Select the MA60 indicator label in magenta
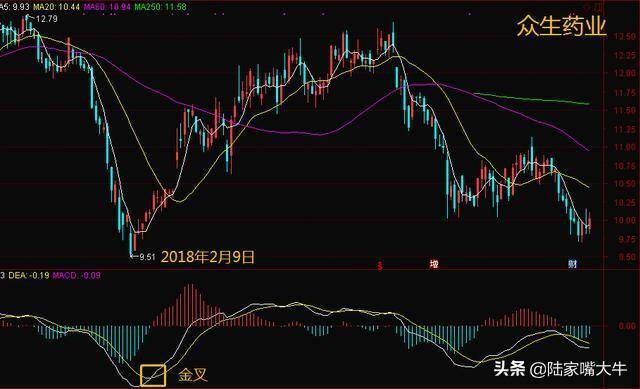 (x=107, y=7)
